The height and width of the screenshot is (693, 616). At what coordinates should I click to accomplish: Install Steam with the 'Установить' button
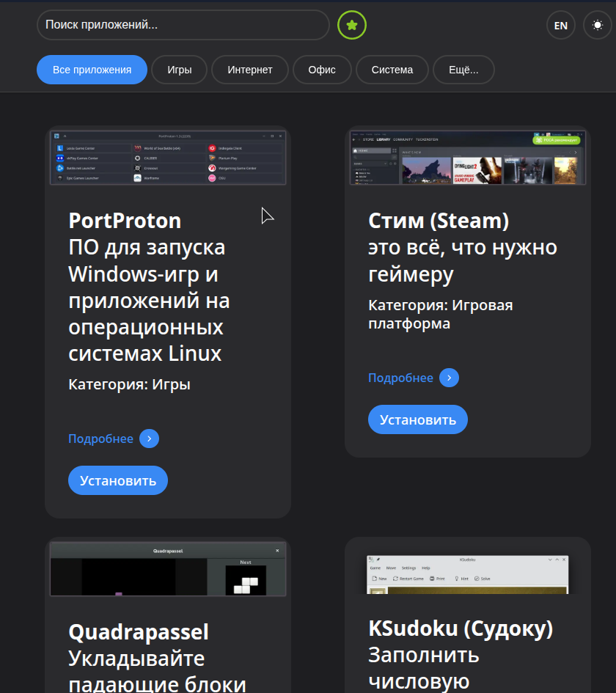click(x=418, y=419)
